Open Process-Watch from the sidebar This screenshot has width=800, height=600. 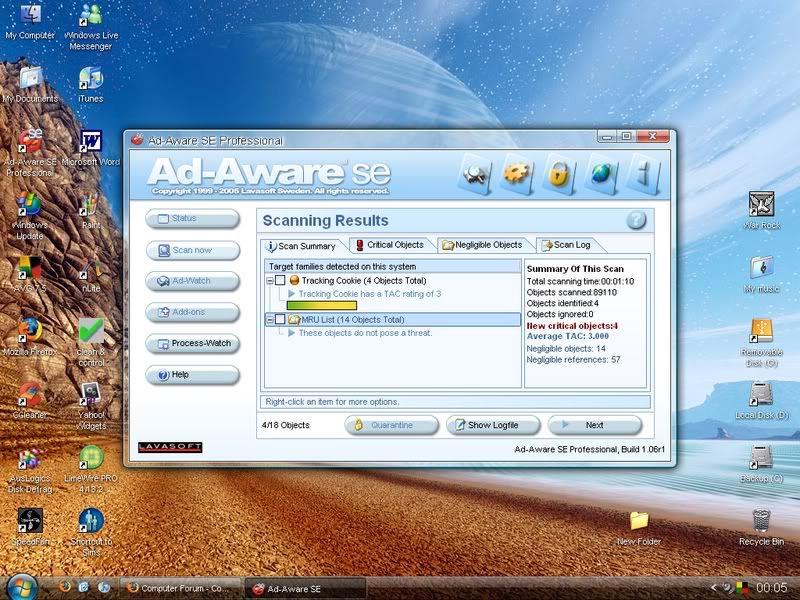[193, 344]
